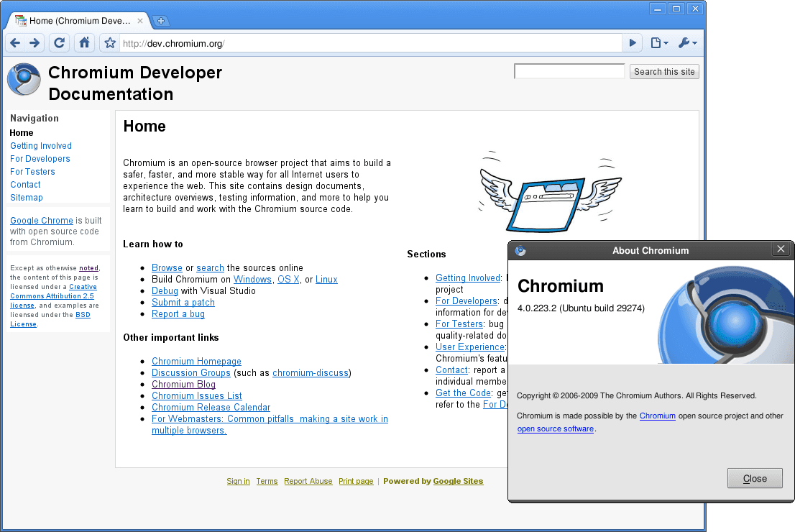Follow the Chromium Blog link
795x532 pixels.
click(x=183, y=384)
